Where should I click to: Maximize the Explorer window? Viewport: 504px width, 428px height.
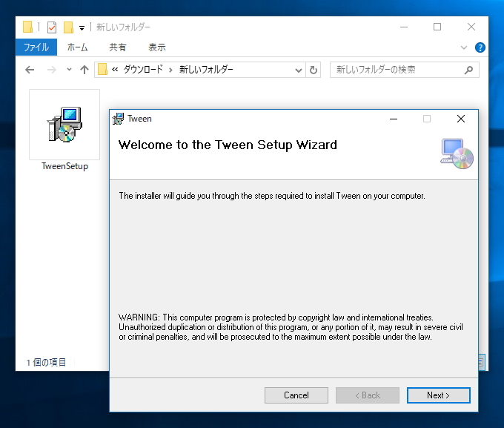click(x=437, y=27)
